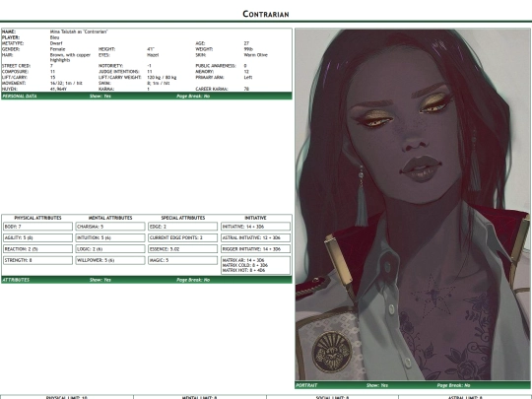Screen dimensions: 532x399
Task: Click the Nuyen value 41,964¥
Action: tap(58, 89)
